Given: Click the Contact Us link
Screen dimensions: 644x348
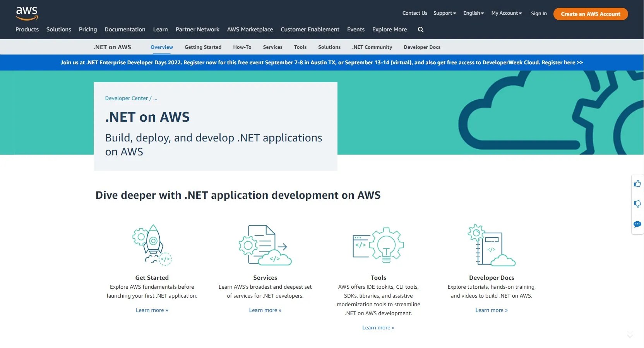Looking at the screenshot, I should (415, 13).
